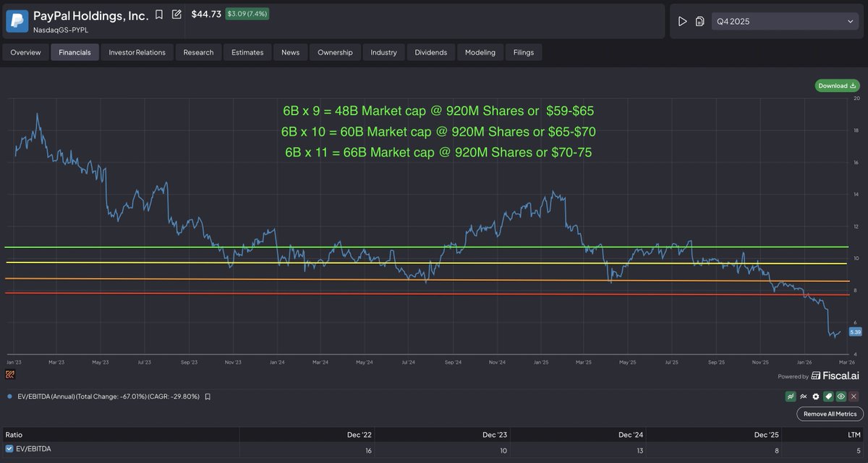
Task: Click the double-peak compare icon
Action: point(803,396)
